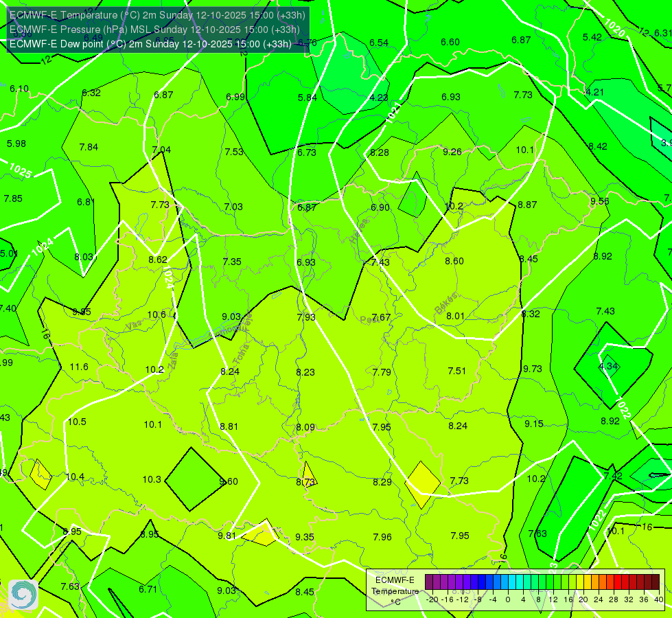Click the 4.34 temperature value
Screen dimensions: 672x618
pyautogui.click(x=608, y=366)
